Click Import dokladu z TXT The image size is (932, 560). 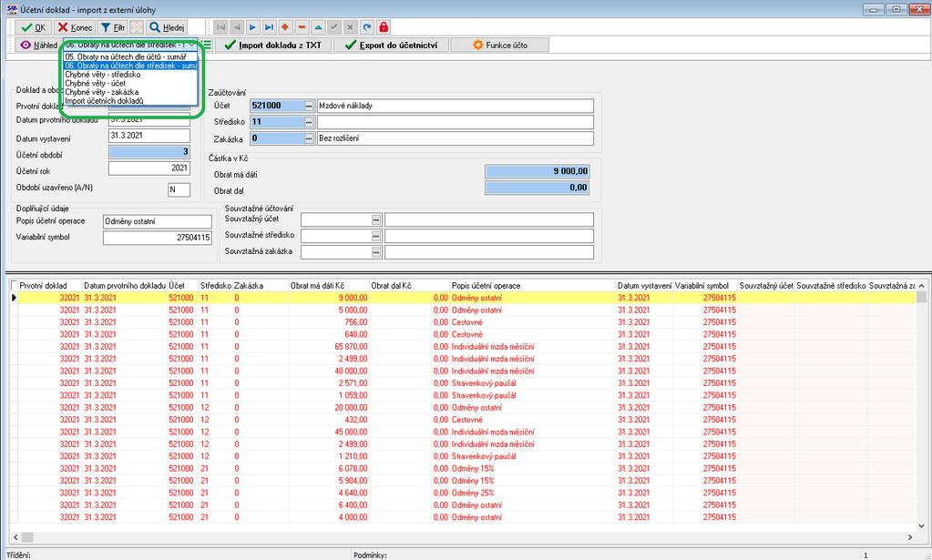click(x=272, y=46)
